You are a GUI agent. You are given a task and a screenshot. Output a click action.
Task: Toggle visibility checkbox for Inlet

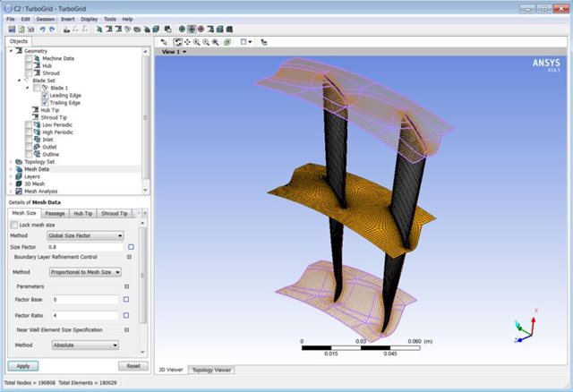coord(29,140)
